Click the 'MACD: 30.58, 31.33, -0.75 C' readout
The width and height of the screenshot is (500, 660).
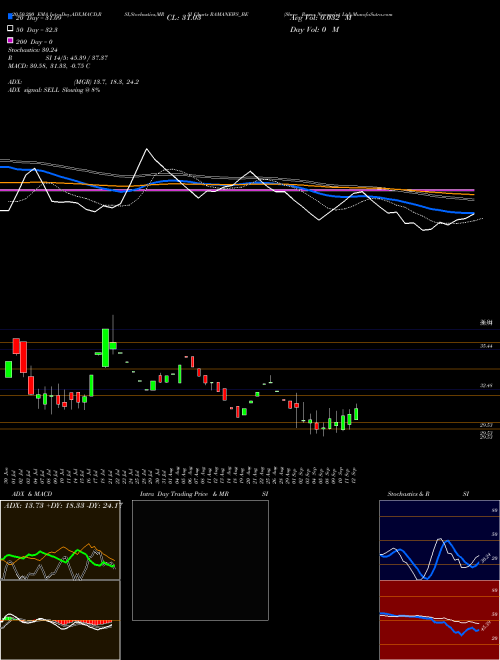coord(49,66)
